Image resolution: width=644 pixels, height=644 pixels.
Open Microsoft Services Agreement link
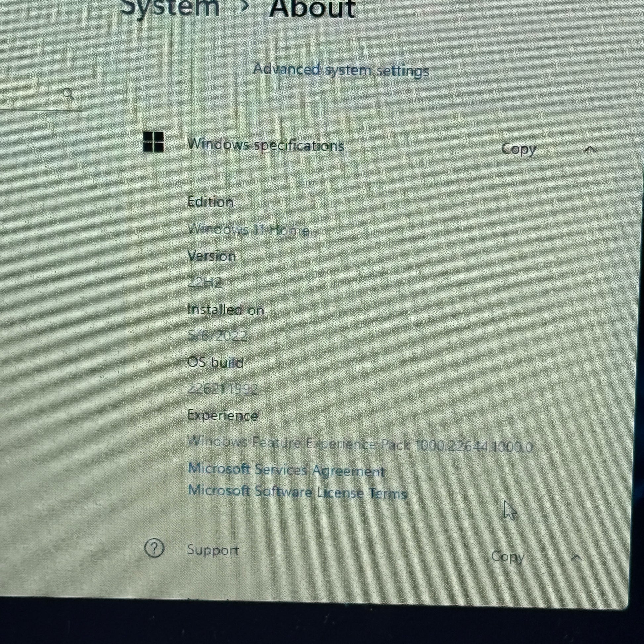(x=286, y=470)
